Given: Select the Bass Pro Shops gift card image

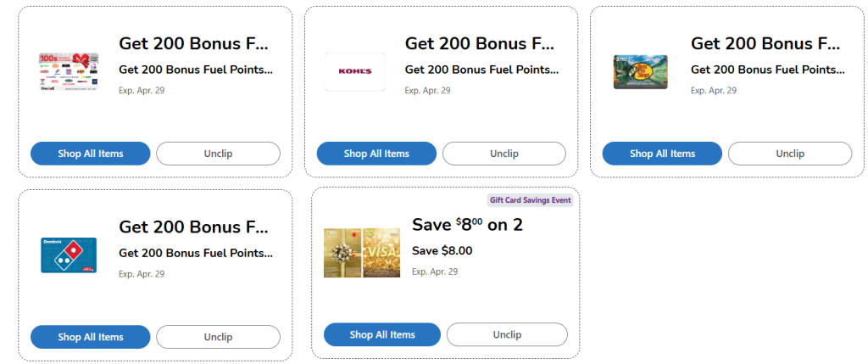Looking at the screenshot, I should point(640,71).
